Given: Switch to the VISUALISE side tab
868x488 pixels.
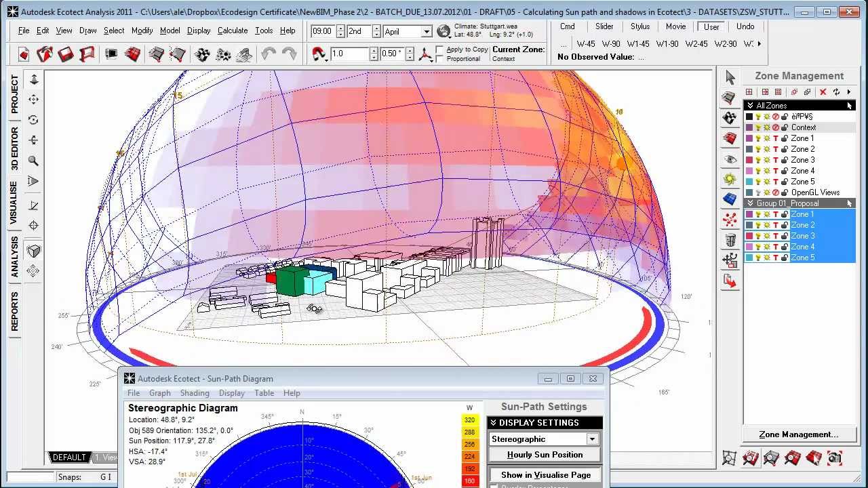Looking at the screenshot, I should click(14, 203).
